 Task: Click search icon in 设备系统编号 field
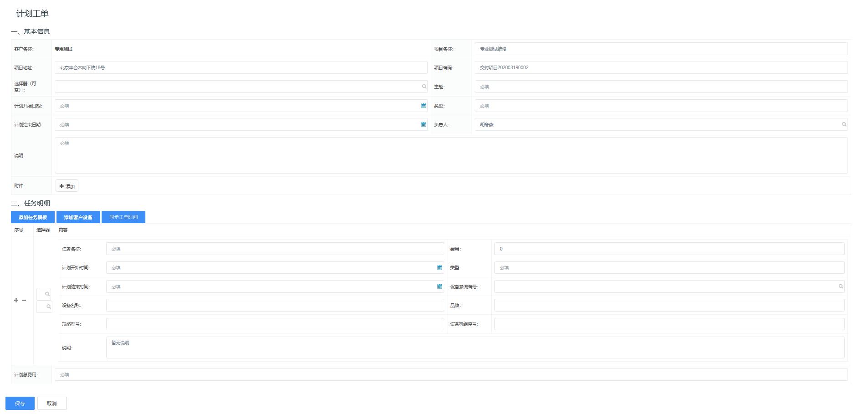click(x=841, y=286)
